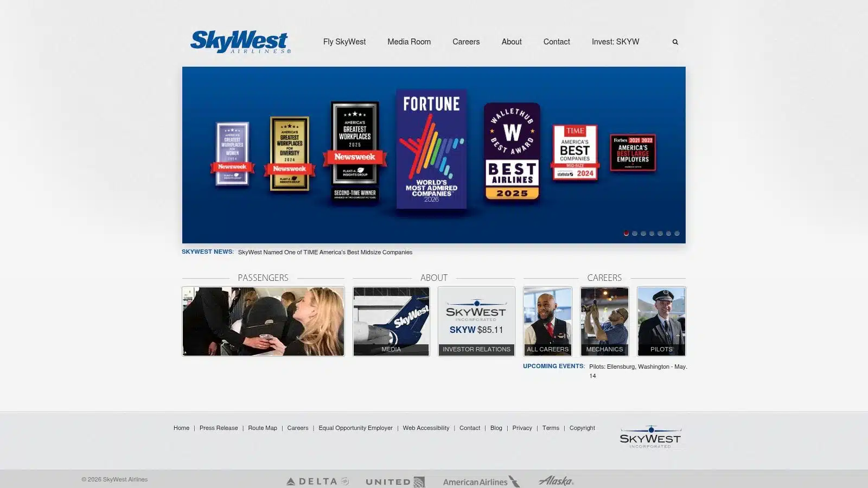Click the Careers footer link
The image size is (868, 488).
click(x=298, y=428)
